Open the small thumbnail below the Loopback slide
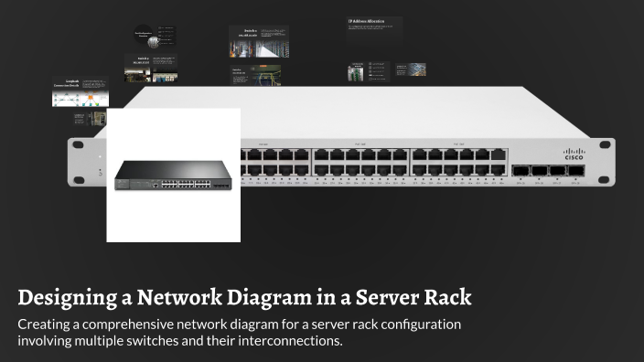 90,118
